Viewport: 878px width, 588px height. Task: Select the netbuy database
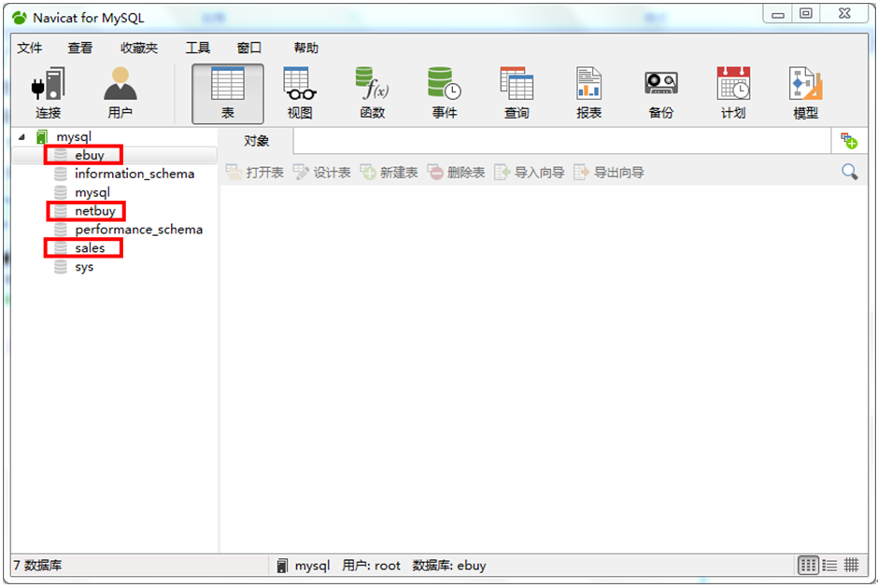[95, 211]
